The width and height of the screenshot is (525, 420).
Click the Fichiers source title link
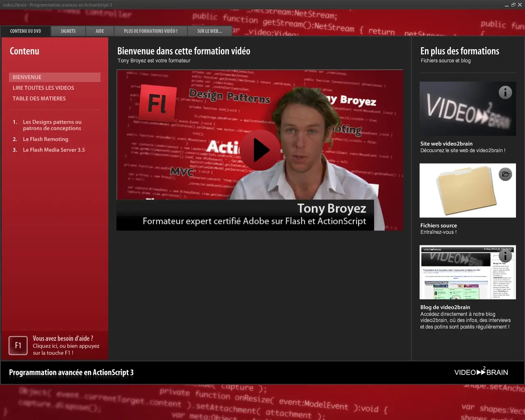(438, 225)
